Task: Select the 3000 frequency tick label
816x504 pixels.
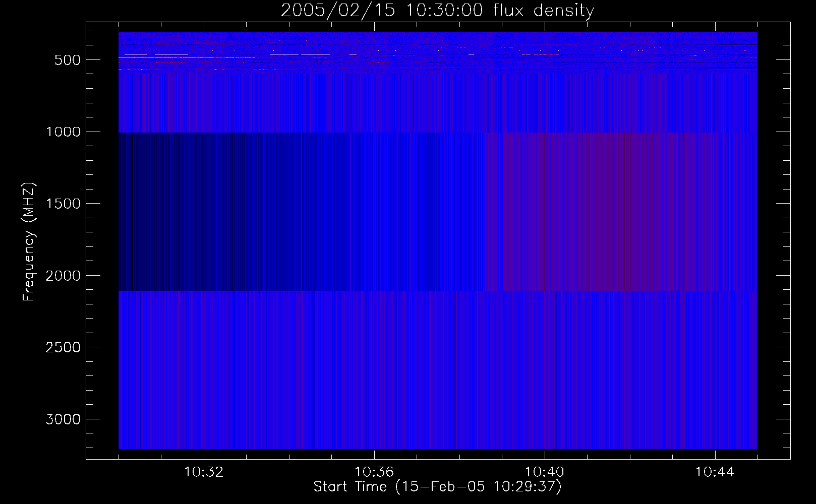Action: coord(63,419)
